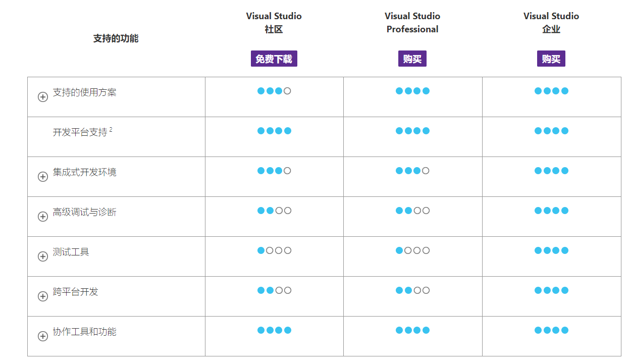Click the Visual Studio Professional column heading
Image resolution: width=630 pixels, height=364 pixels.
point(412,23)
